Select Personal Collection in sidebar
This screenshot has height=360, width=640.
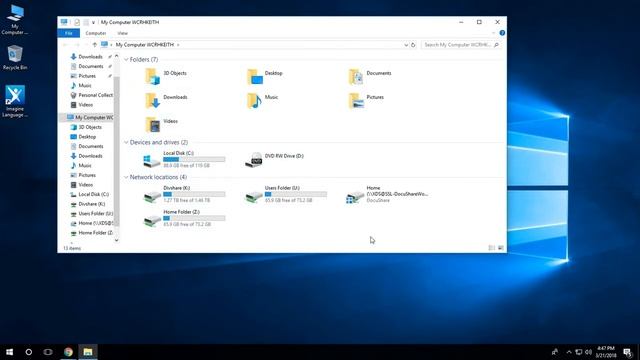click(x=92, y=95)
